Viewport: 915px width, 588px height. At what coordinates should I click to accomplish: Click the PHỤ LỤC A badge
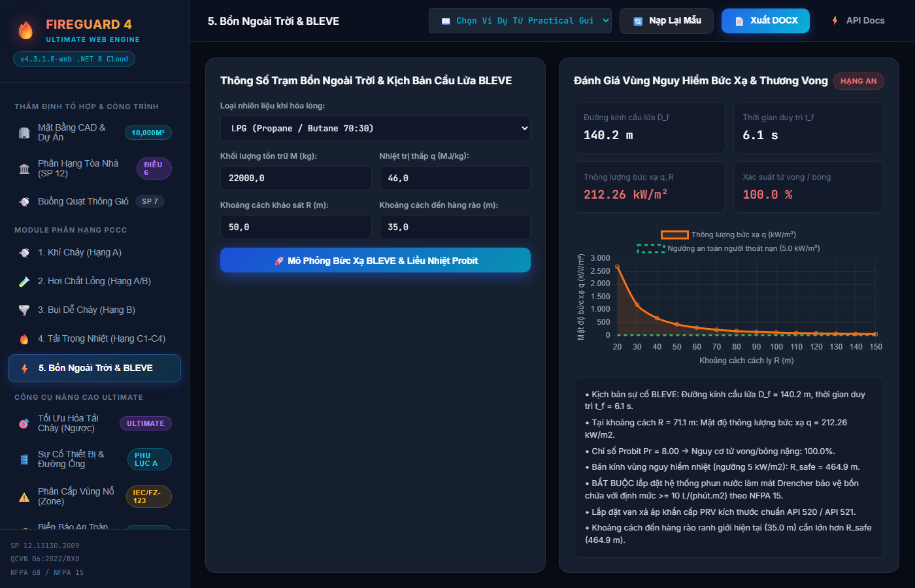(150, 459)
